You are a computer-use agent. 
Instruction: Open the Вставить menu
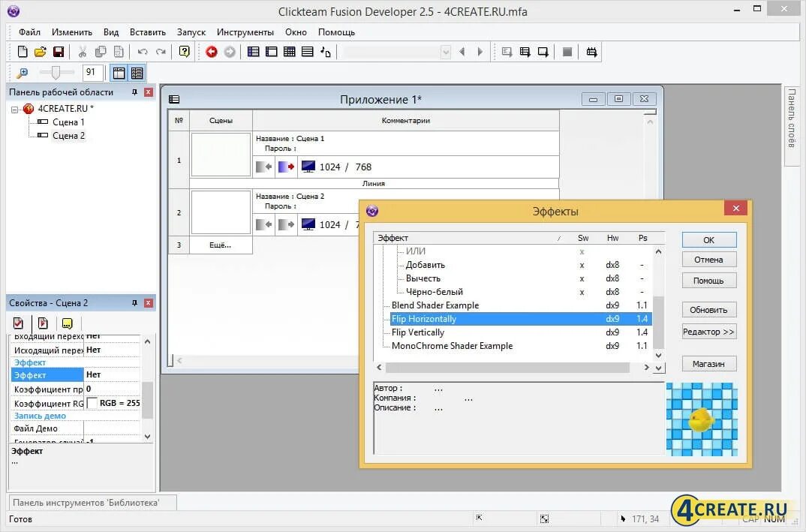148,32
